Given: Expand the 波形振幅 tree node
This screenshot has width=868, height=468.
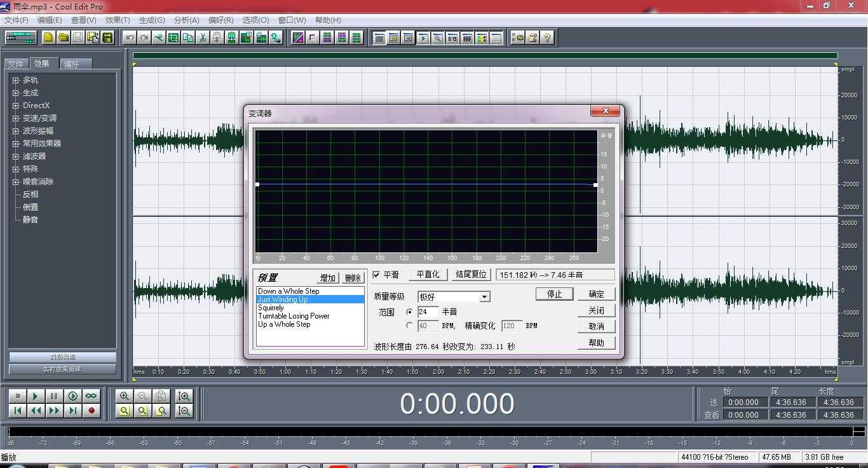Looking at the screenshot, I should [16, 131].
